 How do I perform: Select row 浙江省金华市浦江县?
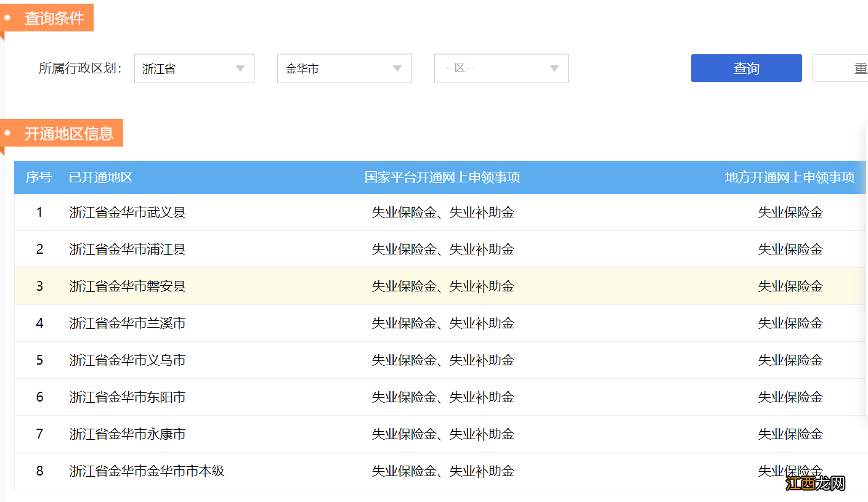click(440, 249)
